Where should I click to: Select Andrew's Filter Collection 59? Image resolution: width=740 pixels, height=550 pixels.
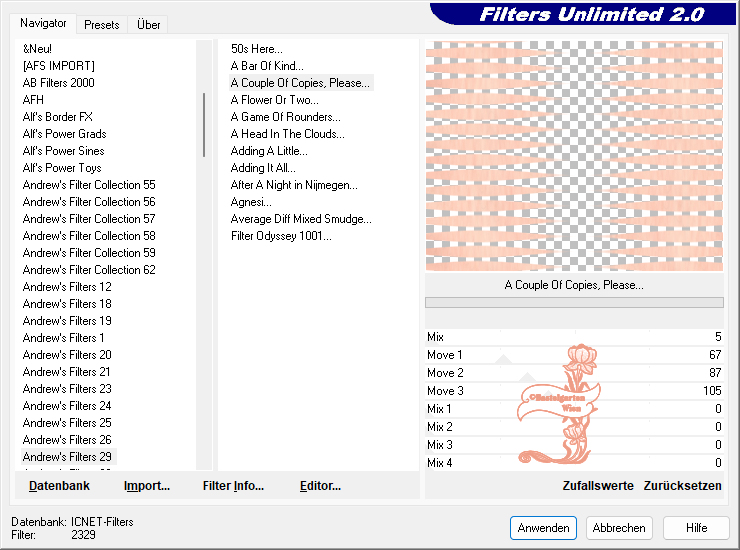[89, 253]
